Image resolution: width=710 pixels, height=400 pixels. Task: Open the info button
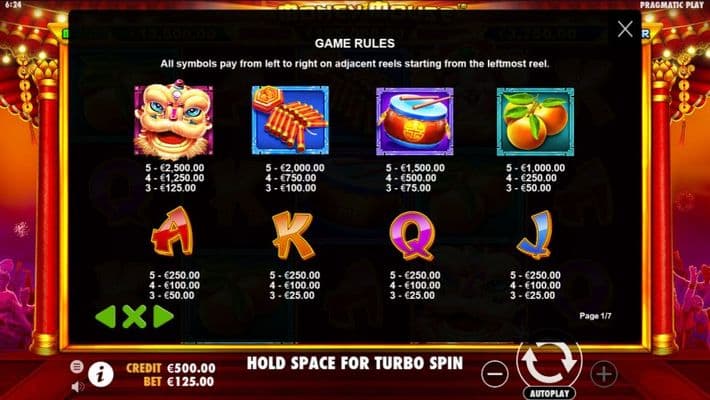click(101, 374)
